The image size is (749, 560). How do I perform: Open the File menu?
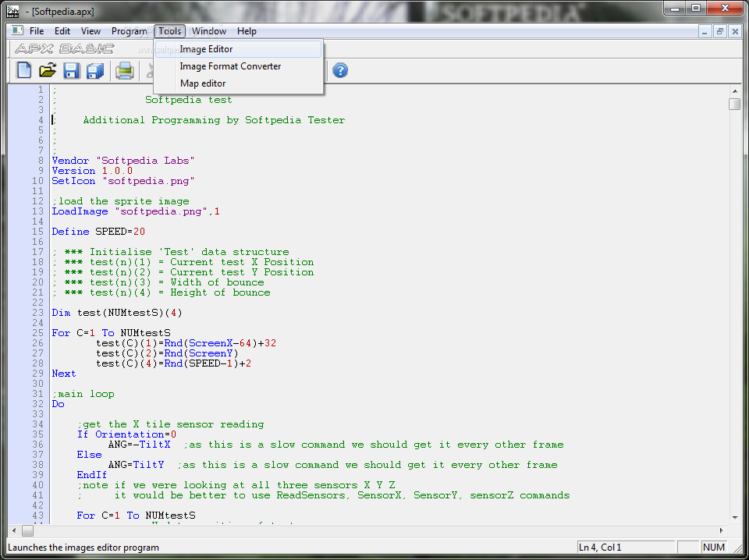pyautogui.click(x=37, y=31)
